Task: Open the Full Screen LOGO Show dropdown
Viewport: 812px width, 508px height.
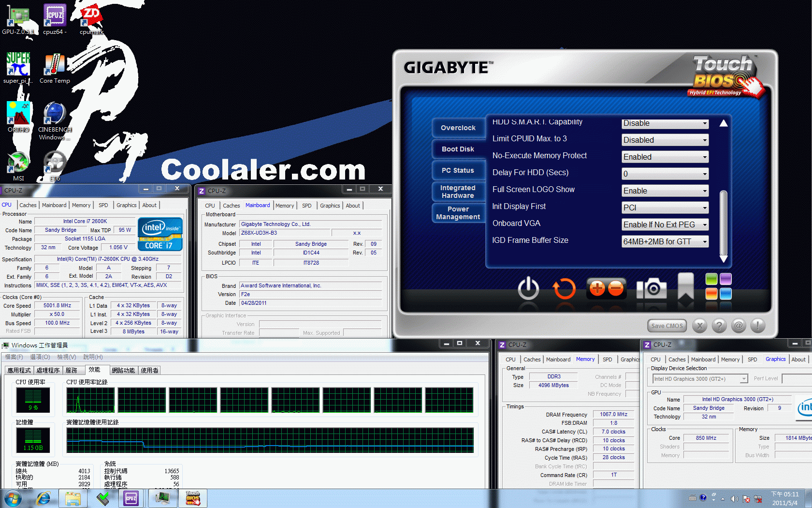Action: [665, 191]
